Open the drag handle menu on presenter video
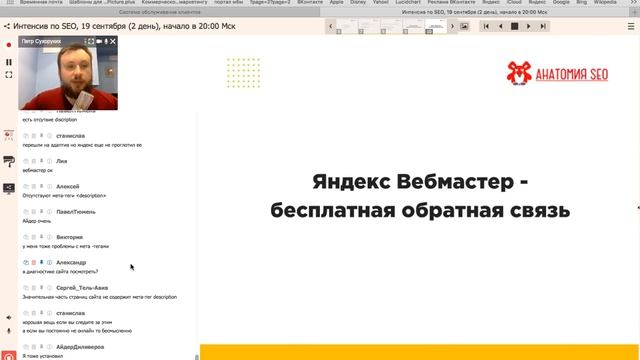 tap(86, 41)
